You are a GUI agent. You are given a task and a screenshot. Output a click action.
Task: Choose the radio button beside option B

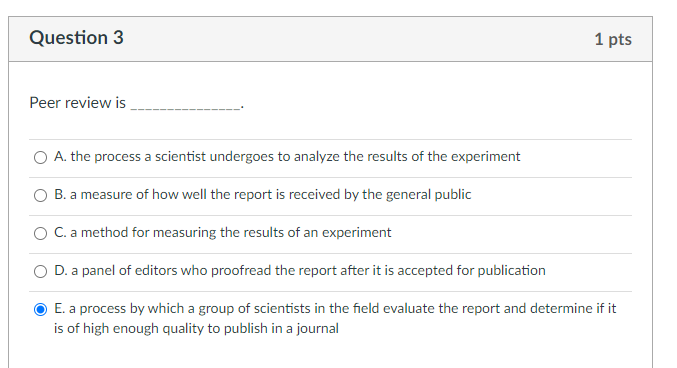40,195
